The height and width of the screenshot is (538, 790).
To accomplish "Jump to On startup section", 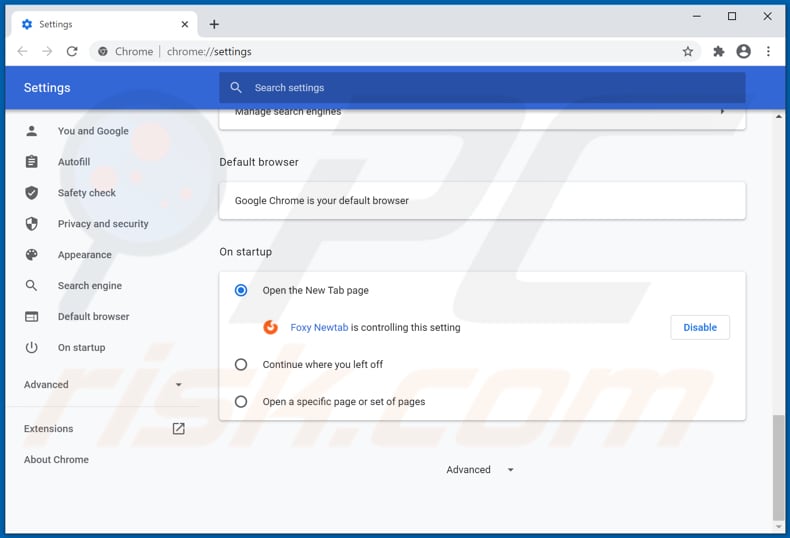I will 82,348.
